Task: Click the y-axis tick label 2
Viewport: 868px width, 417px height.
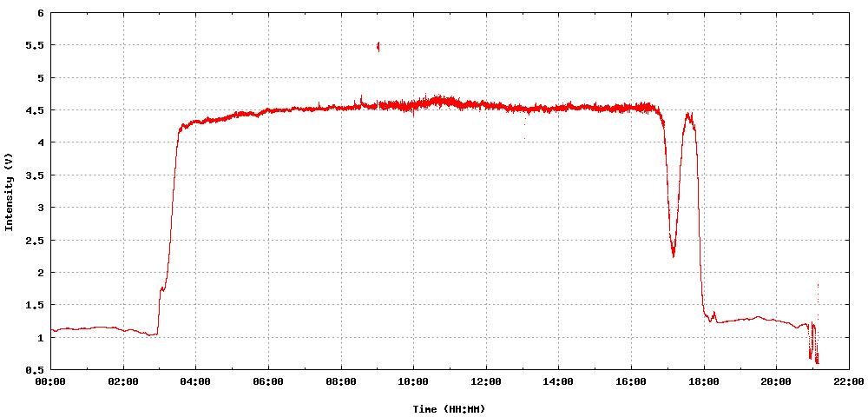Action: (41, 272)
